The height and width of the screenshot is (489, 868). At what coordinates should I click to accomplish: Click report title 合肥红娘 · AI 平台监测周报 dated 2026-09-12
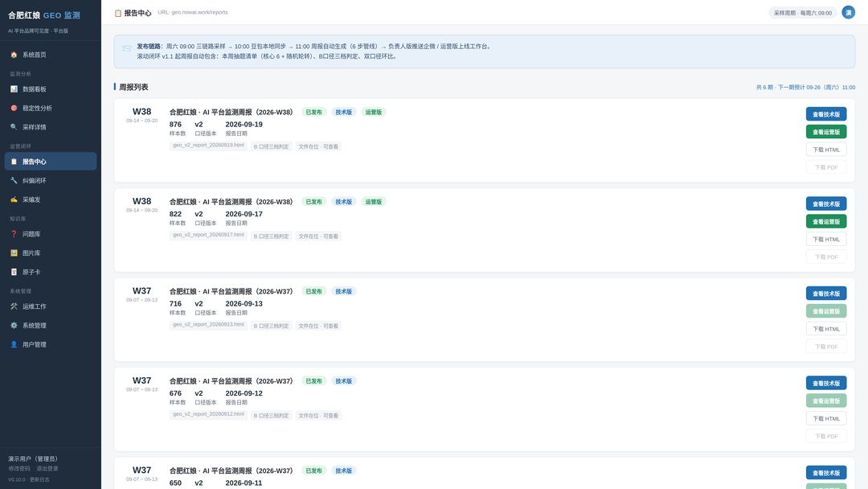231,381
